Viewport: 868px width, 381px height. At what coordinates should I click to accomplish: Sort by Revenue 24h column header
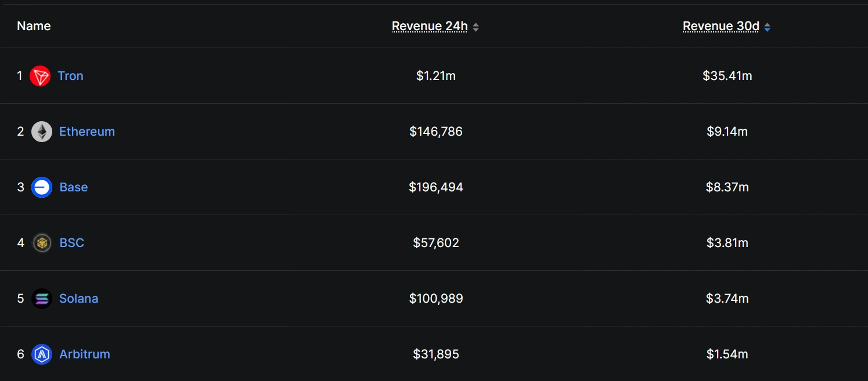coord(430,26)
